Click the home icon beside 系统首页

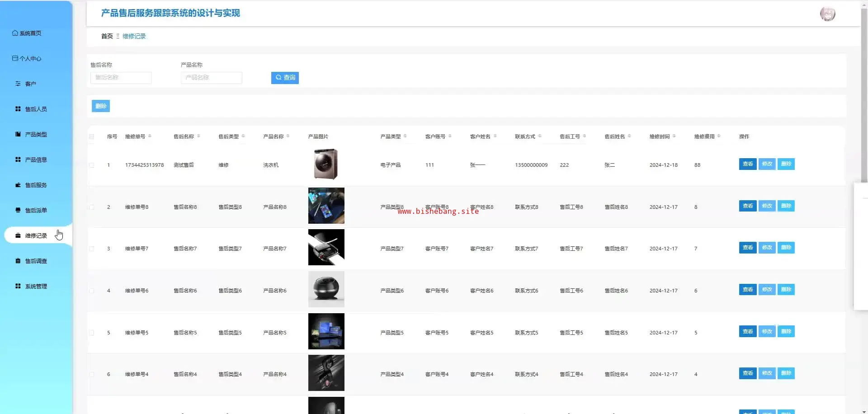(15, 33)
